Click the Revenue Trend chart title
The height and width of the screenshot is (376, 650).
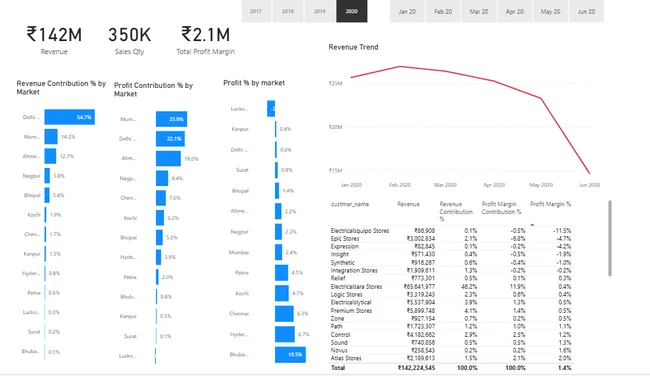click(353, 47)
